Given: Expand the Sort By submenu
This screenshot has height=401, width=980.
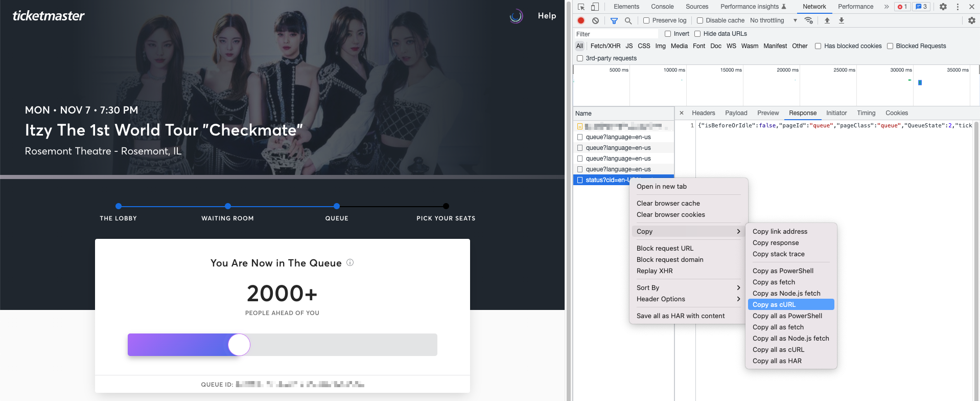Looking at the screenshot, I should [688, 288].
